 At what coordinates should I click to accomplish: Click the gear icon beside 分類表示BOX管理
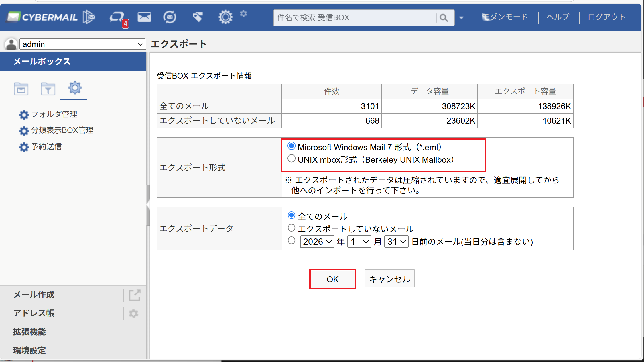pyautogui.click(x=24, y=131)
